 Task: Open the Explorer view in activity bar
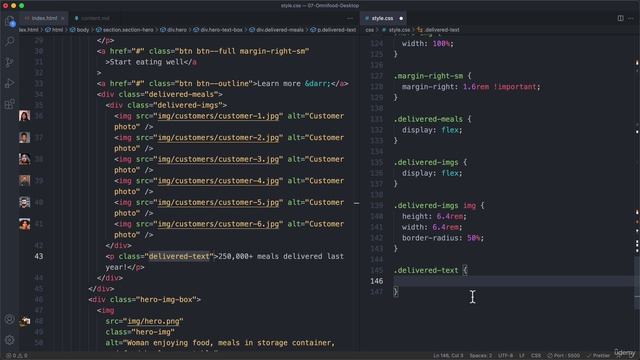click(x=10, y=21)
